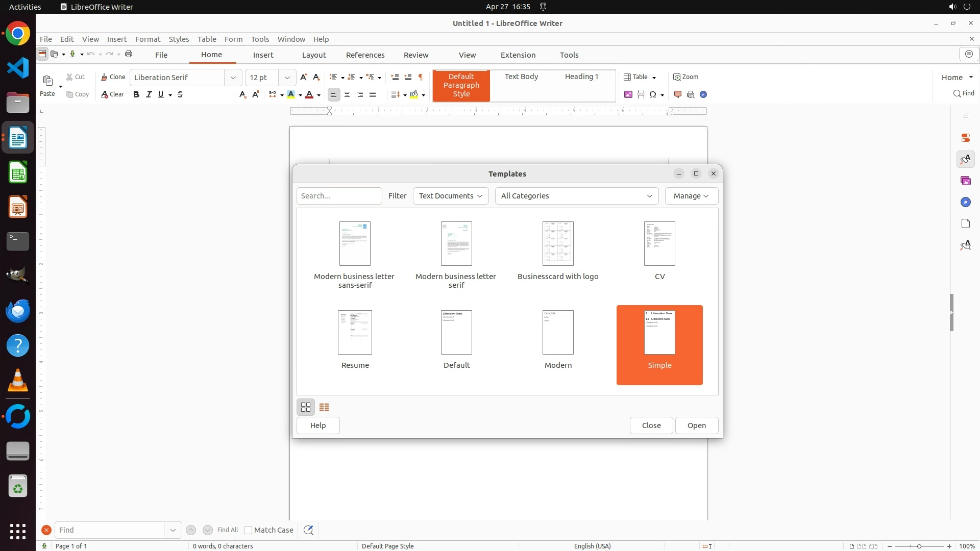Click the Insert Image icon
This screenshot has height=551, width=980.
click(x=628, y=94)
